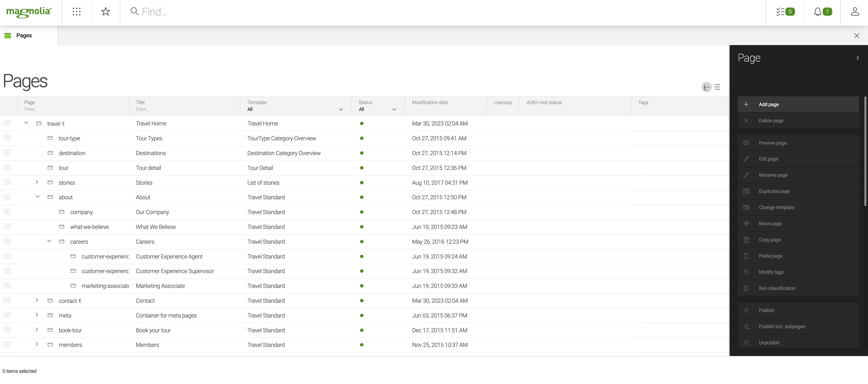Screen dimensions: 868x384
Task: Click Move page arrows icon
Action: pyautogui.click(x=746, y=223)
